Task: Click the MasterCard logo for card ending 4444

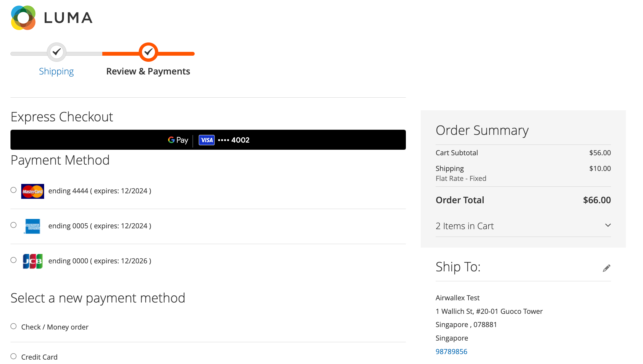Action: coord(32,191)
